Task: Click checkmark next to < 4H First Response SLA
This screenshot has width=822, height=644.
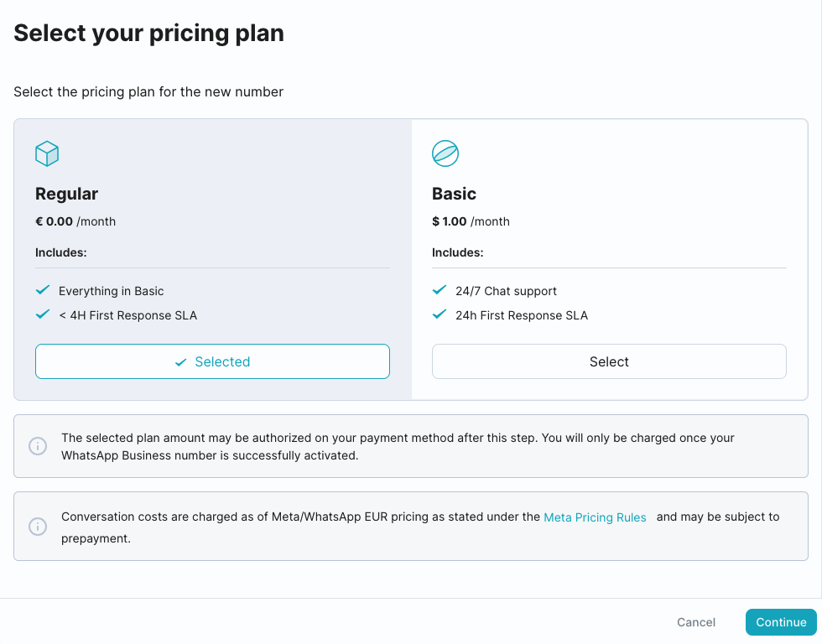Action: pyautogui.click(x=44, y=314)
